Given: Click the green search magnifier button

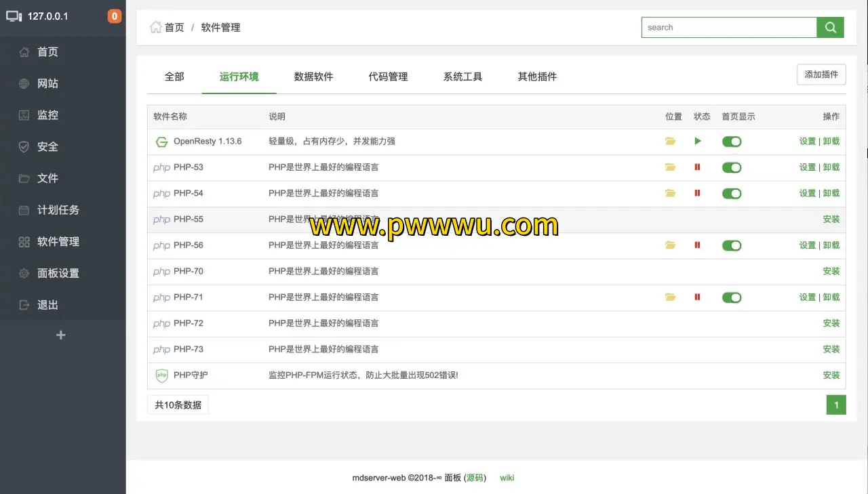Looking at the screenshot, I should coord(830,28).
